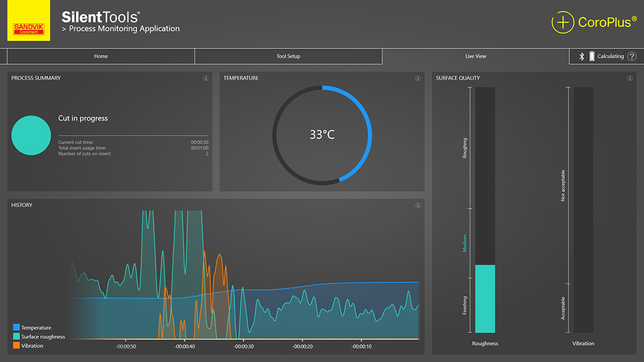Viewport: 644px width, 362px height.
Task: Open Temperature panel info icon
Action: (x=418, y=79)
